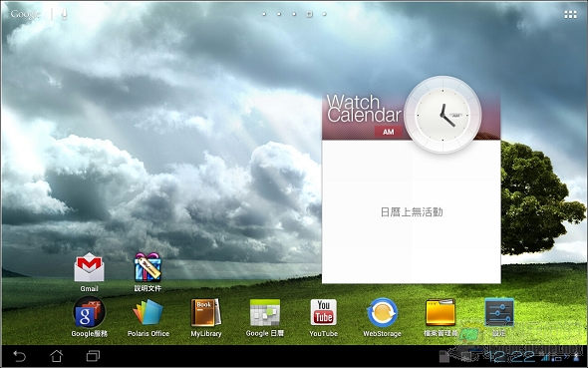
Task: Open the Watch Calendar widget header
Action: point(364,109)
